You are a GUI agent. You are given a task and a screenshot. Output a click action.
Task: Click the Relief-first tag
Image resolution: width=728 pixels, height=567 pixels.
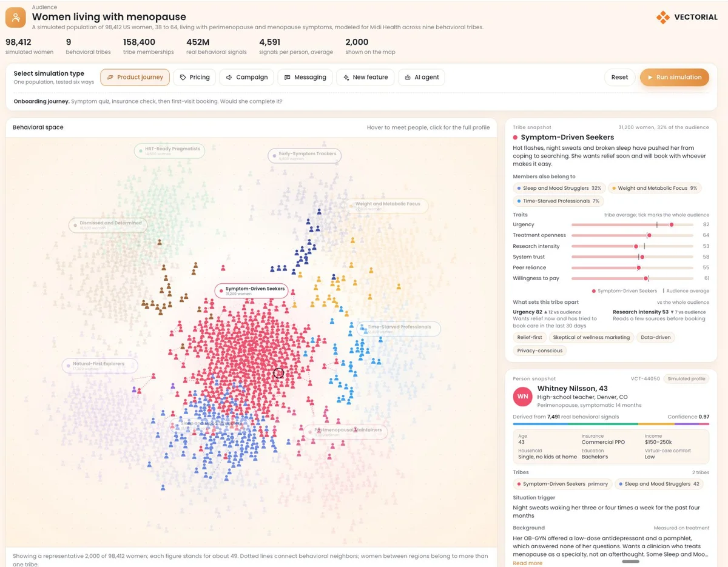coord(530,337)
